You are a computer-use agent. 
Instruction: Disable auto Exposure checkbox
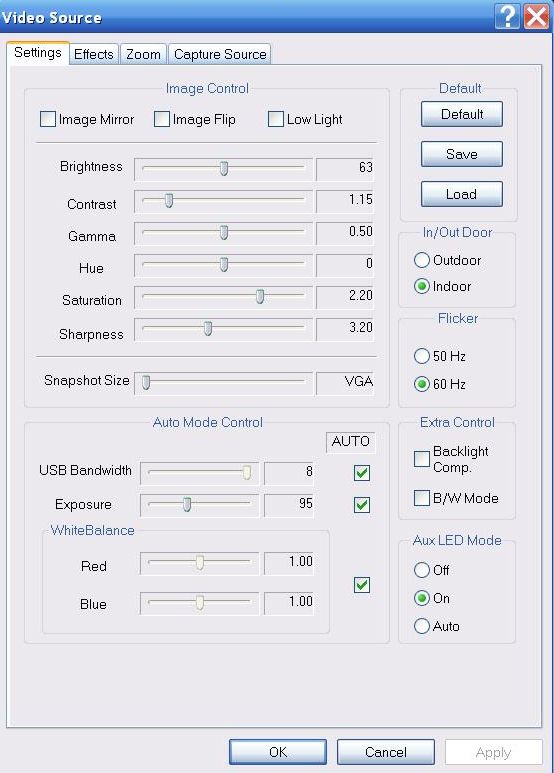pyautogui.click(x=362, y=504)
